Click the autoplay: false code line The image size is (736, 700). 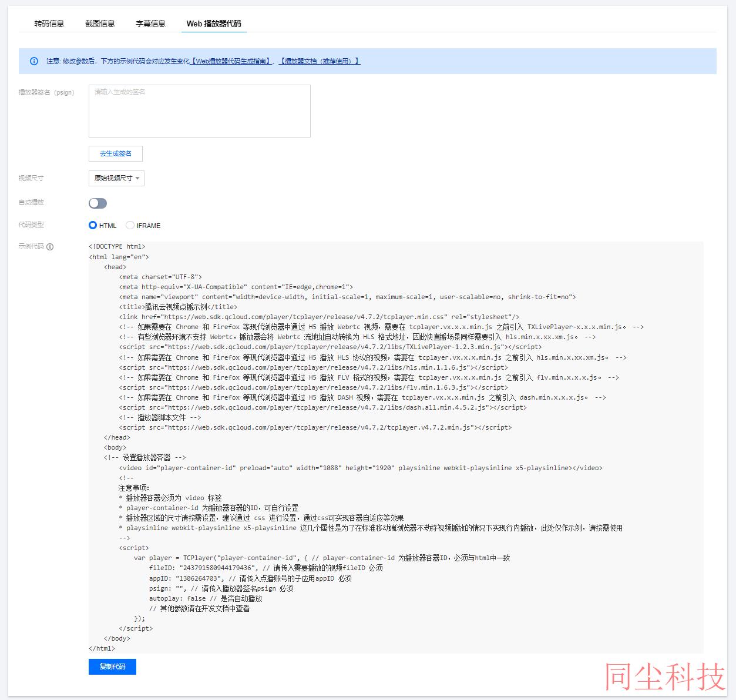pos(206,598)
